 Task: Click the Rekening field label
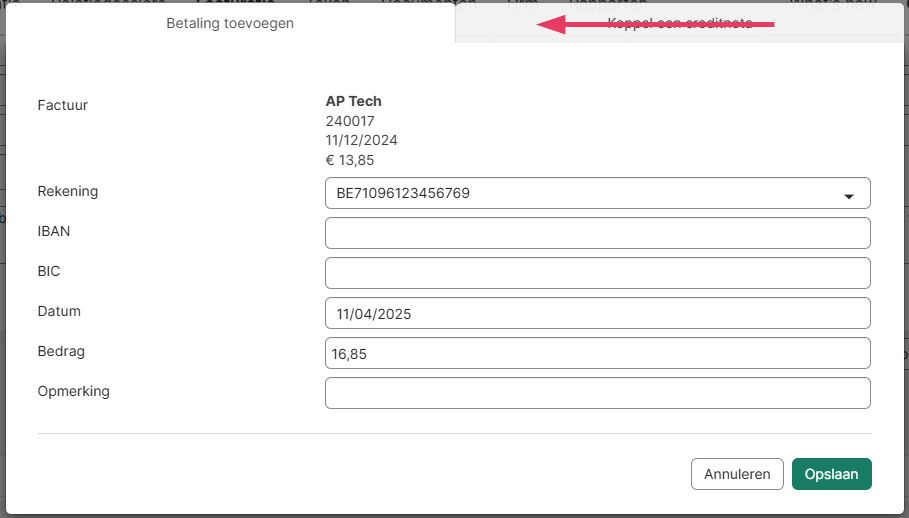pyautogui.click(x=68, y=191)
